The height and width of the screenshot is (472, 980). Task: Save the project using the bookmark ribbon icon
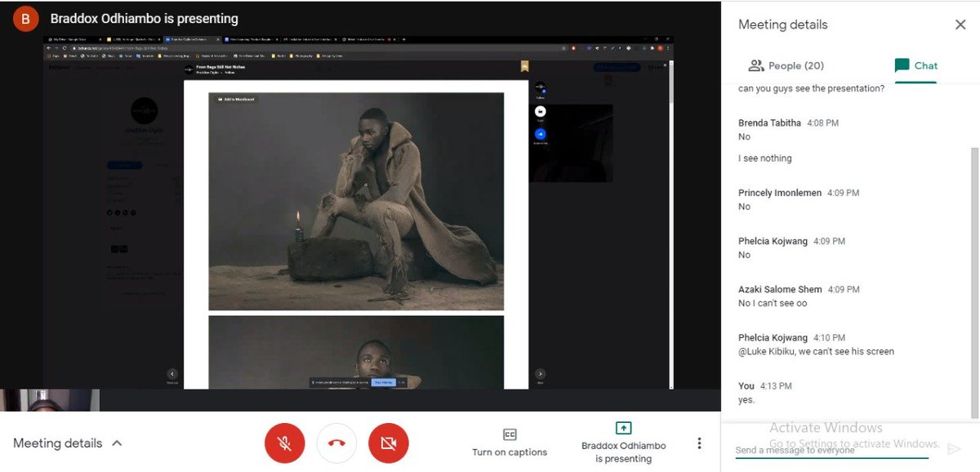(x=525, y=67)
